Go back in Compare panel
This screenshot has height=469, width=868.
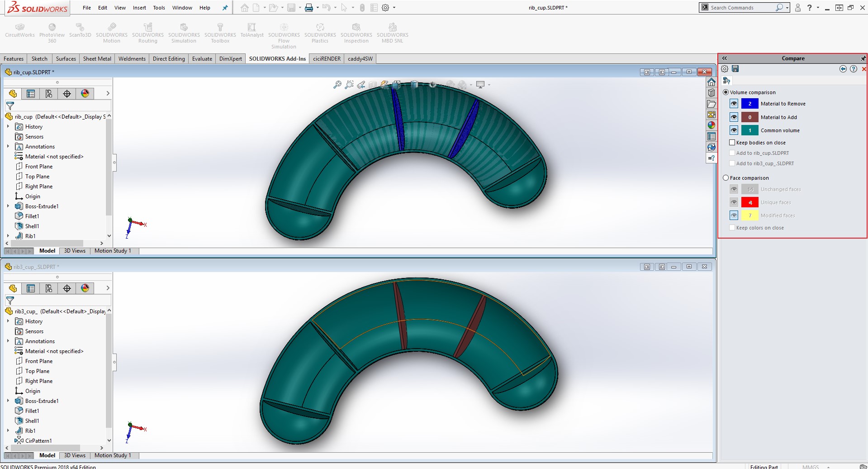point(843,69)
